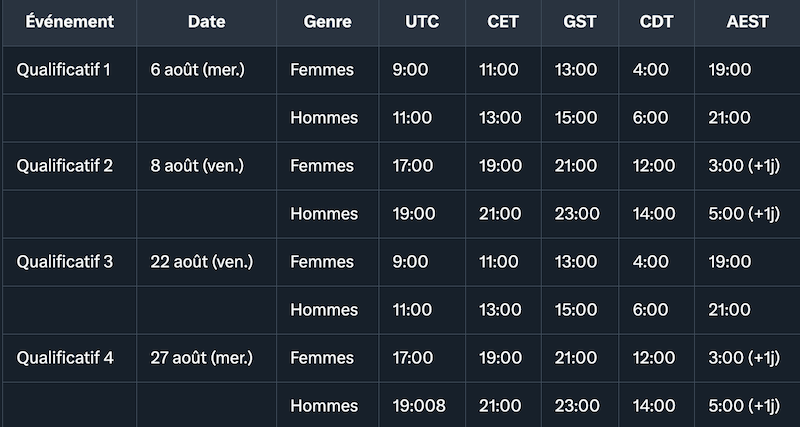The height and width of the screenshot is (427, 800).
Task: Select the Qualificatif 1 cell
Action: [x=65, y=70]
